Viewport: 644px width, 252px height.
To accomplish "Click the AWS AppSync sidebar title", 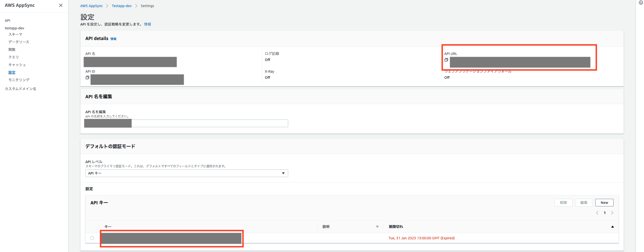I will pyautogui.click(x=20, y=5).
